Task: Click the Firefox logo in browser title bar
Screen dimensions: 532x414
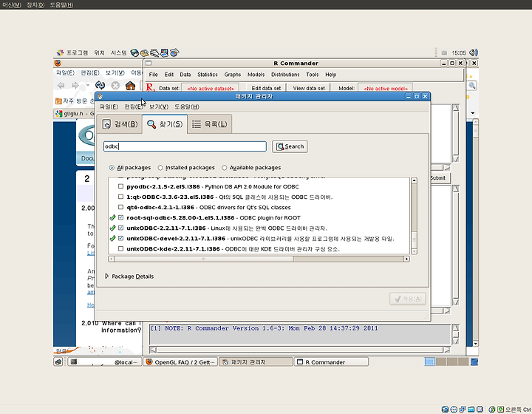Action: coord(58,63)
